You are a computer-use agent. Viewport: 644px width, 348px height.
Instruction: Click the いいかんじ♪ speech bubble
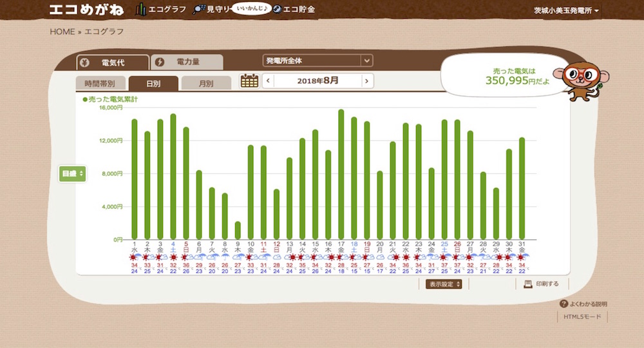[x=251, y=8]
